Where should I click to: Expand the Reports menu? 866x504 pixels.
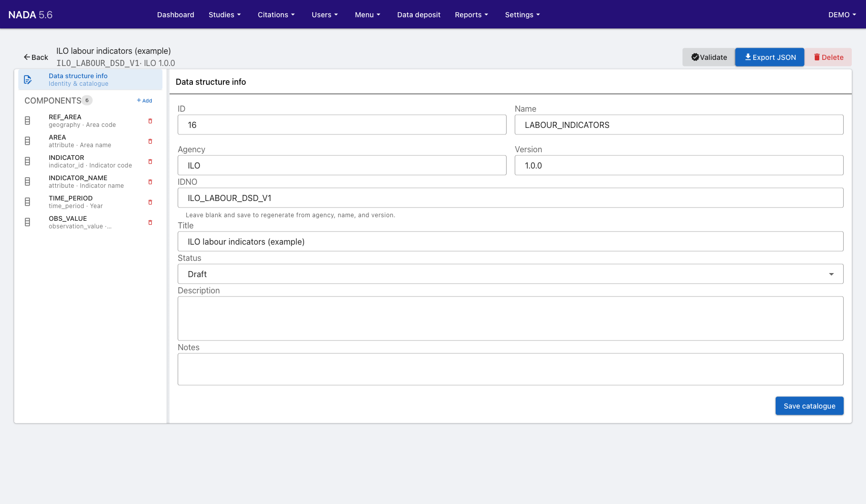click(472, 15)
